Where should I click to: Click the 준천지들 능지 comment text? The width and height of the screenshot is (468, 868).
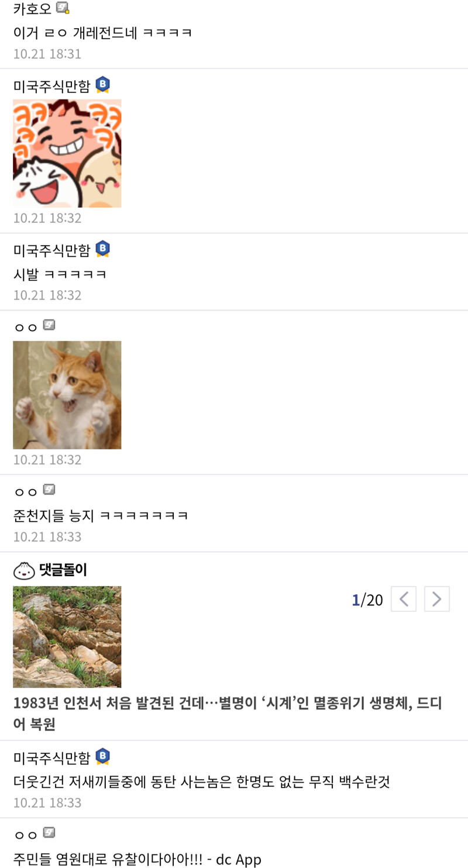pos(101,515)
